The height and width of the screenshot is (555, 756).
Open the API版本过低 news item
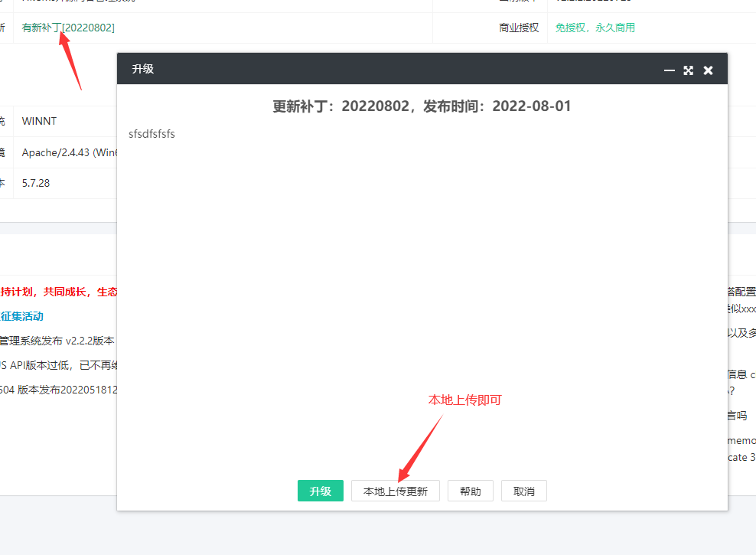(58, 365)
